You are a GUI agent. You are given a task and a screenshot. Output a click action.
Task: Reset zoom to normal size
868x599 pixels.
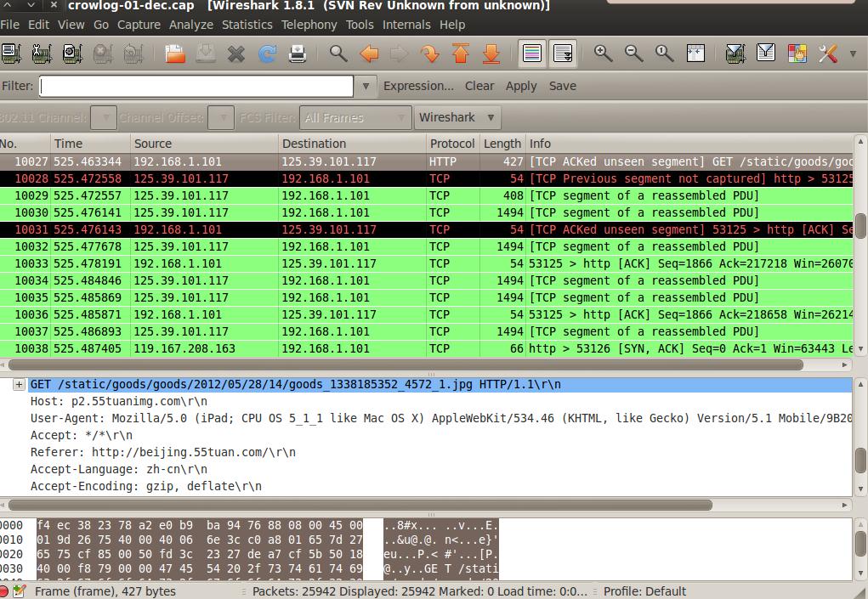(664, 54)
